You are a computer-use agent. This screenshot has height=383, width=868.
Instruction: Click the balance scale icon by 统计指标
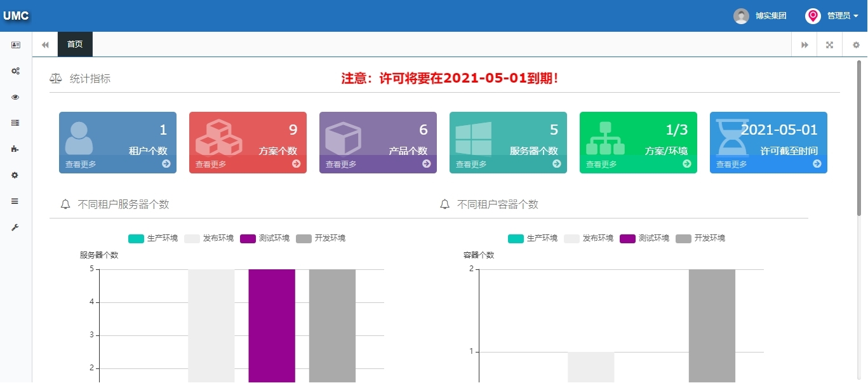click(56, 79)
